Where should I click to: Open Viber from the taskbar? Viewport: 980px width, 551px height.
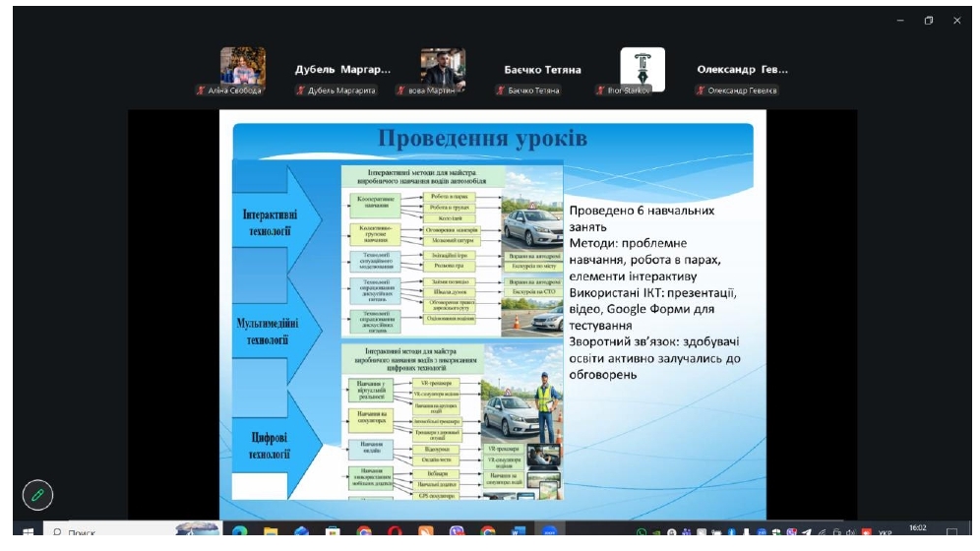click(x=457, y=531)
